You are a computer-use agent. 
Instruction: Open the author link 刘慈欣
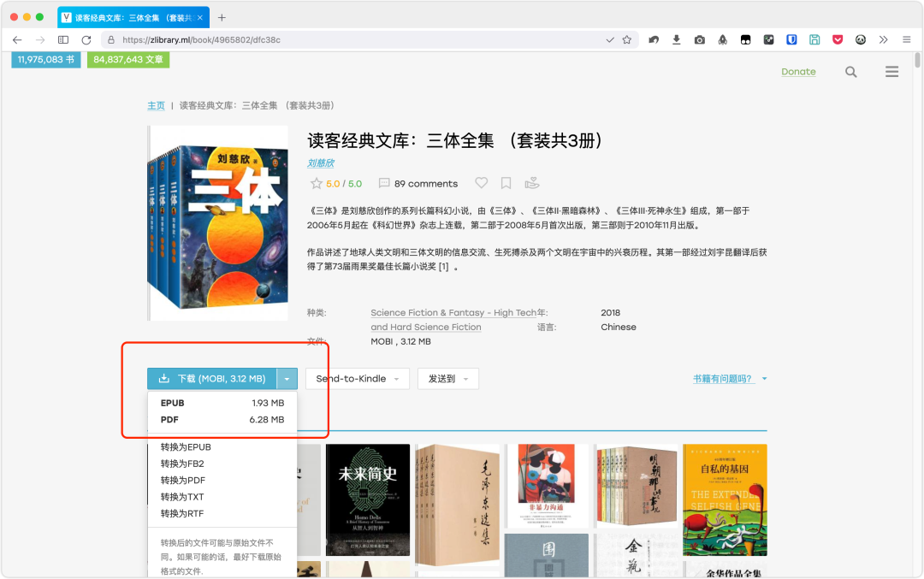coord(321,162)
